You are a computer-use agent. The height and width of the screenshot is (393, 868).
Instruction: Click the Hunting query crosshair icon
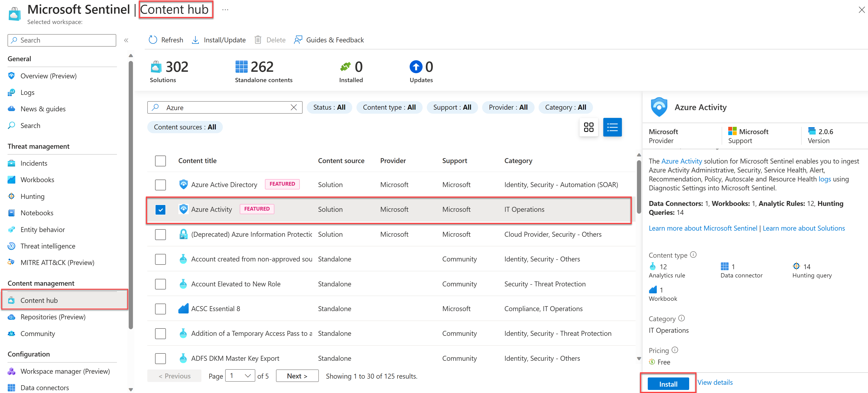(x=796, y=266)
